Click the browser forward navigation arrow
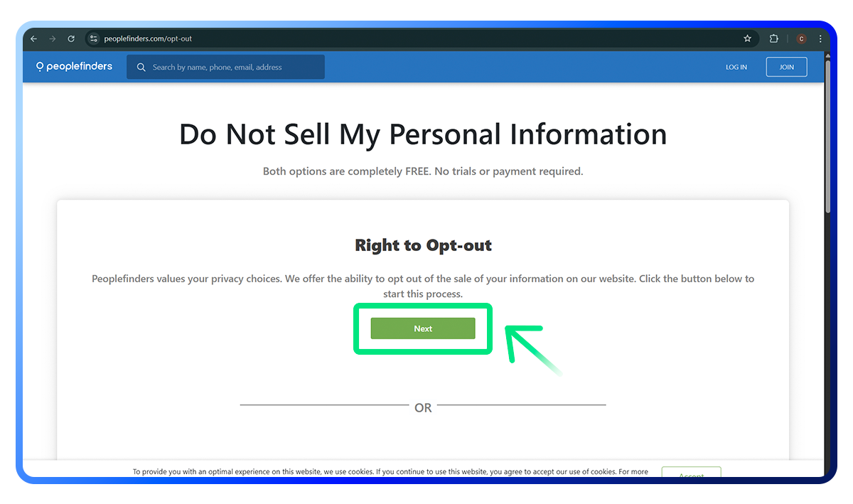The width and height of the screenshot is (853, 504). click(x=52, y=39)
